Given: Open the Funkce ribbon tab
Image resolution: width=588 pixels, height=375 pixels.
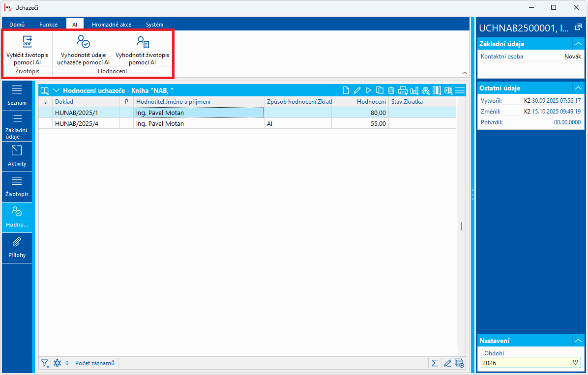Looking at the screenshot, I should click(48, 25).
